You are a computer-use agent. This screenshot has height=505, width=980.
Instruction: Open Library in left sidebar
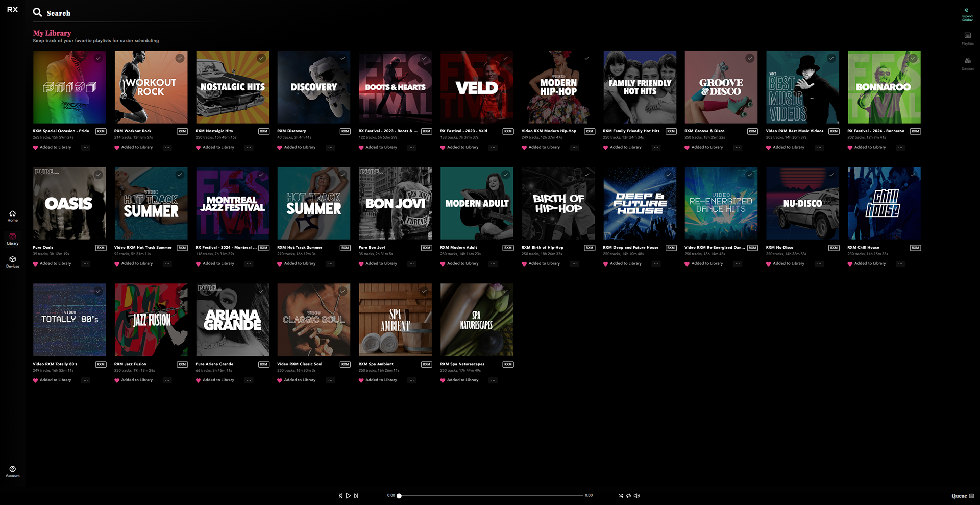pos(13,239)
